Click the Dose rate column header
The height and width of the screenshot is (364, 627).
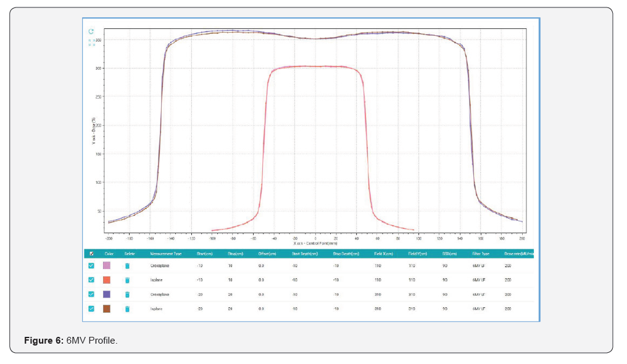pyautogui.click(x=519, y=254)
